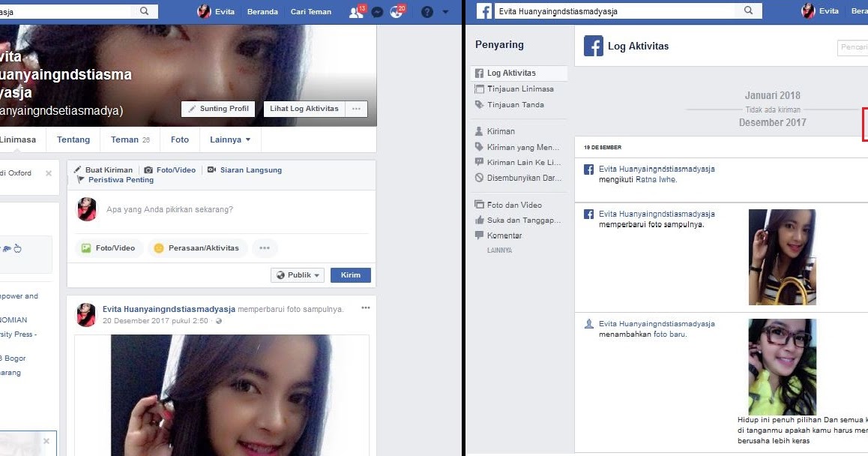Click the Help question mark icon
Screen dimensions: 868x456
pyautogui.click(x=426, y=11)
